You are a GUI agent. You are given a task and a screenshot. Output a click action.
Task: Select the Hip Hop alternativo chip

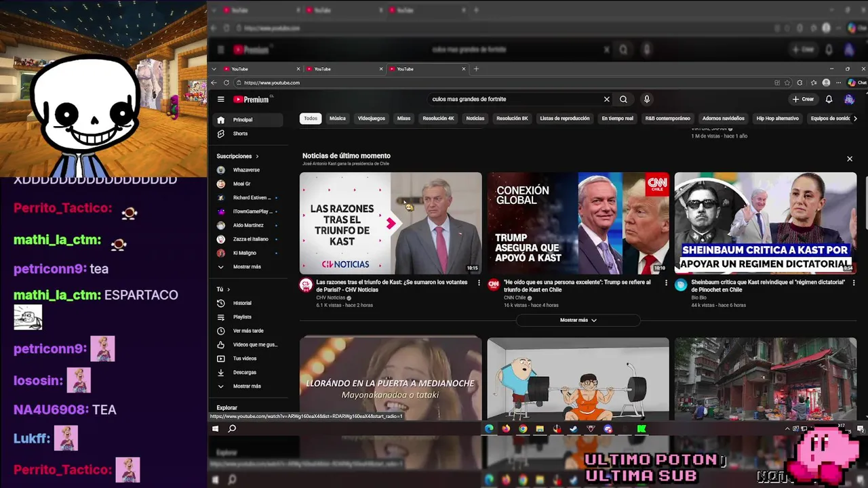click(x=778, y=119)
